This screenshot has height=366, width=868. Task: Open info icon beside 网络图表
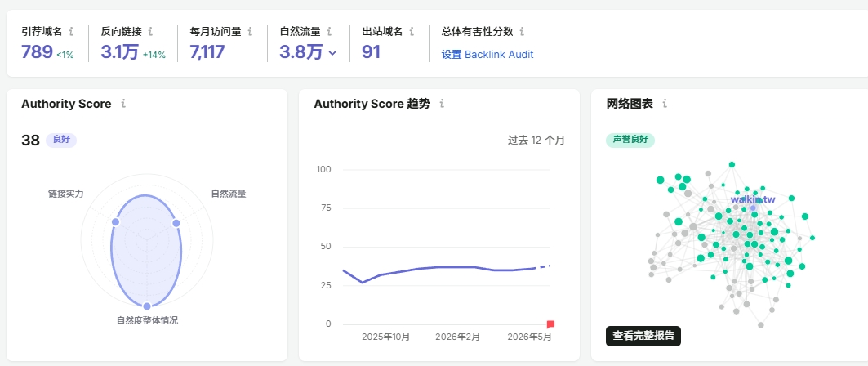tap(665, 104)
